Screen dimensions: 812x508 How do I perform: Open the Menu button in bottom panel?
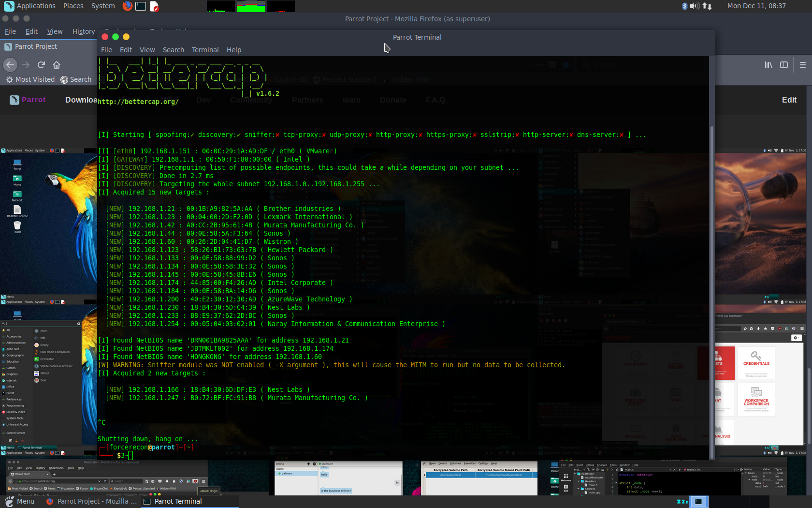(19, 501)
